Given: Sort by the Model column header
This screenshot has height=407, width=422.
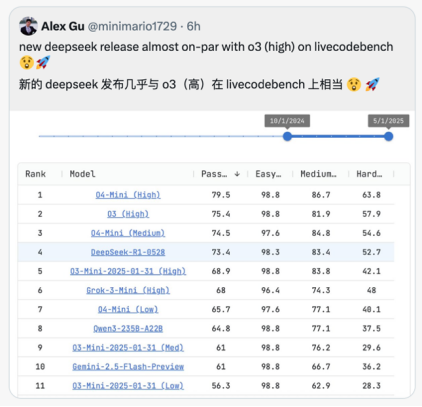Looking at the screenshot, I should coord(82,174).
